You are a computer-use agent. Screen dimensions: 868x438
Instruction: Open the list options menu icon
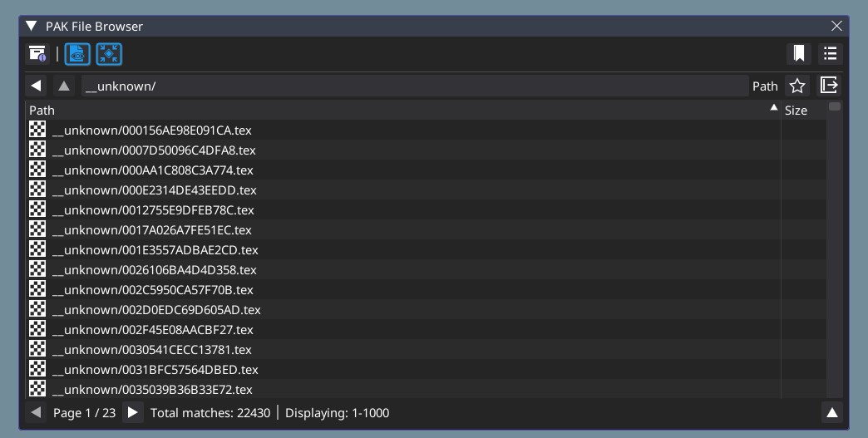831,54
